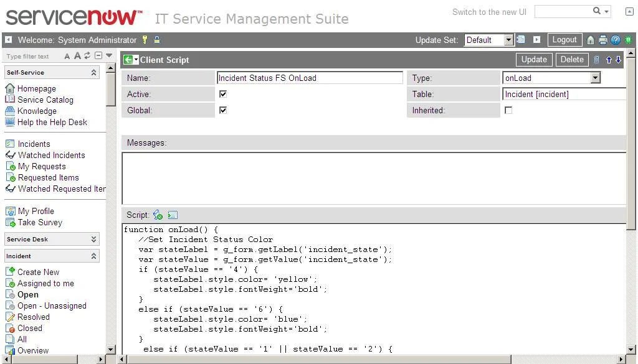The height and width of the screenshot is (364, 638).
Task: Go to the home page house icon
Action: (591, 40)
